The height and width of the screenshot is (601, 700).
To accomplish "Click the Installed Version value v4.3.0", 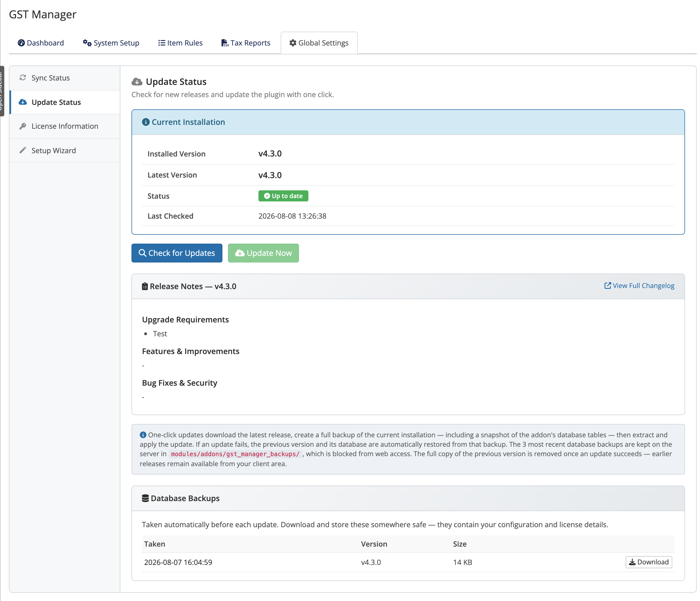I will 270,153.
